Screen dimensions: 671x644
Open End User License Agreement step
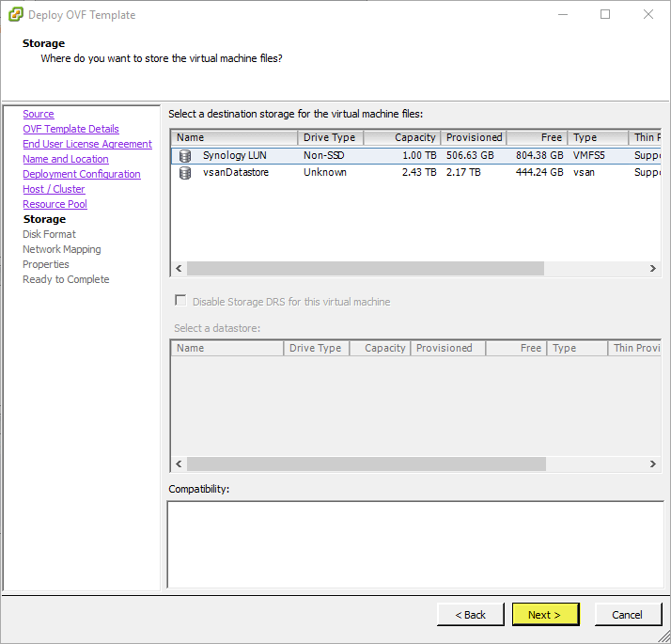point(87,144)
